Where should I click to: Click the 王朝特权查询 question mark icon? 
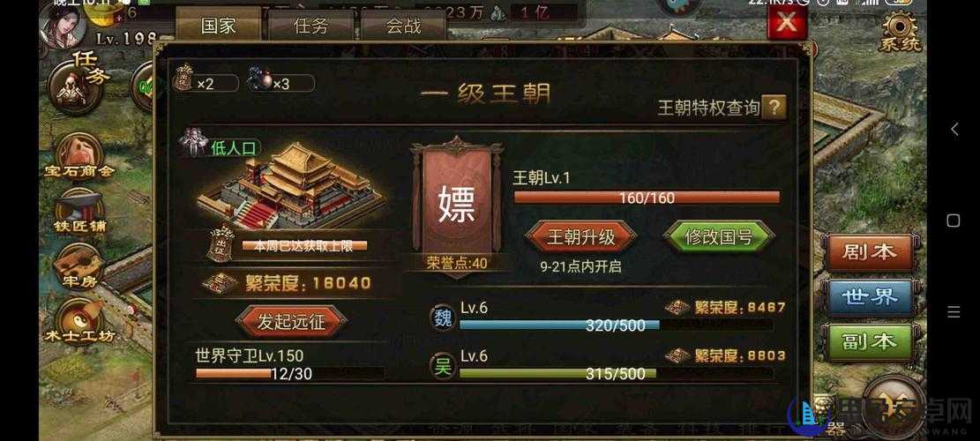click(x=774, y=108)
